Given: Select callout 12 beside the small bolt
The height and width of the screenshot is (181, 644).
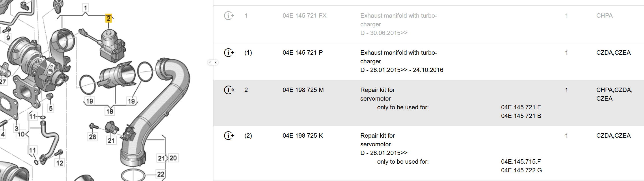Looking at the screenshot, I should click(x=60, y=163).
